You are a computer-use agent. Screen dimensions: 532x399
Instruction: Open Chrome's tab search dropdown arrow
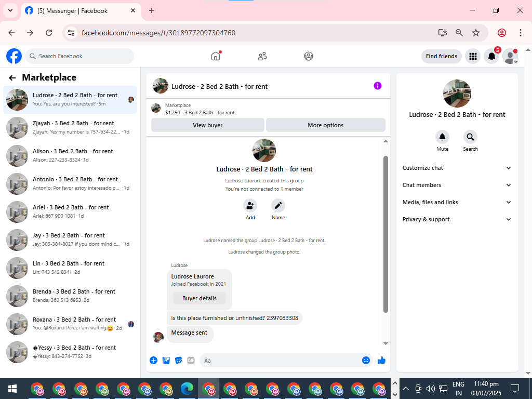[x=10, y=10]
